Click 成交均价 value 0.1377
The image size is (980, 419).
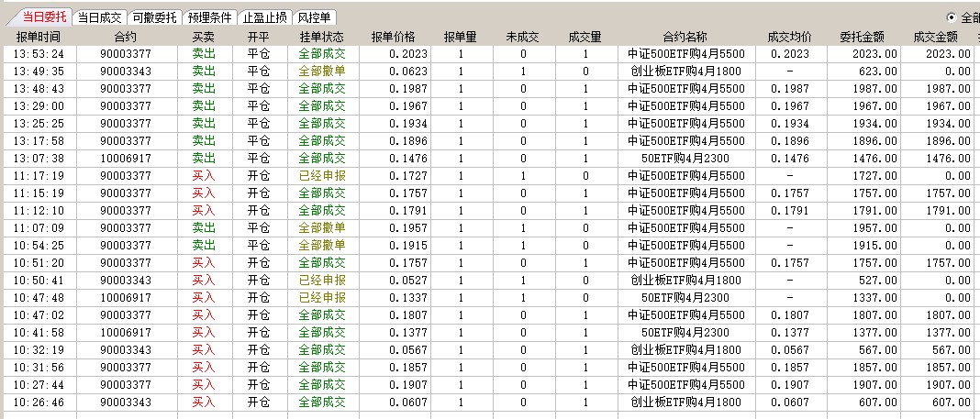tap(789, 333)
